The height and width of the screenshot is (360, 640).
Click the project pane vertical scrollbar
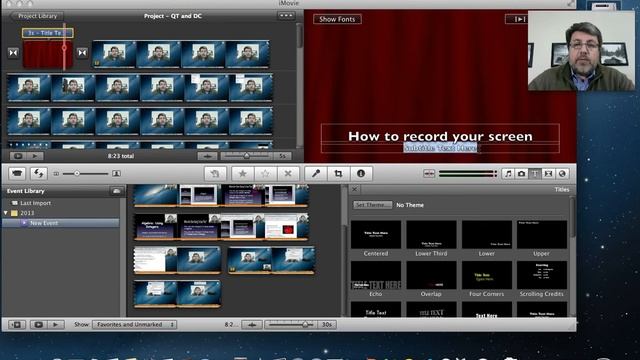coord(300,36)
